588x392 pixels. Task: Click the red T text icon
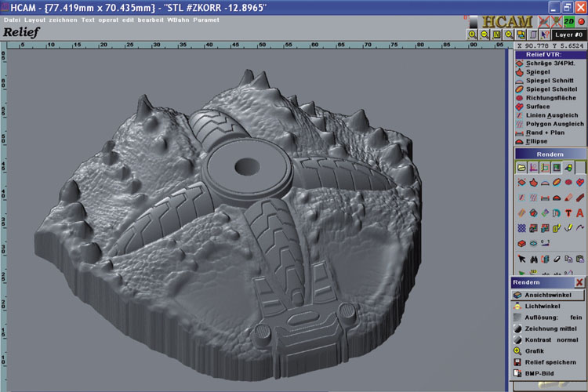(568, 213)
